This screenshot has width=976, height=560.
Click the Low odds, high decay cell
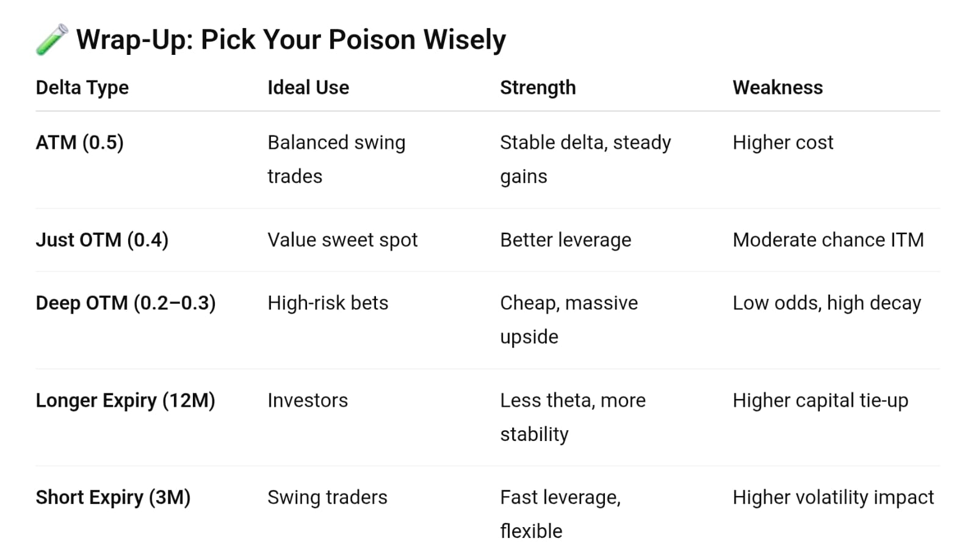coord(827,303)
